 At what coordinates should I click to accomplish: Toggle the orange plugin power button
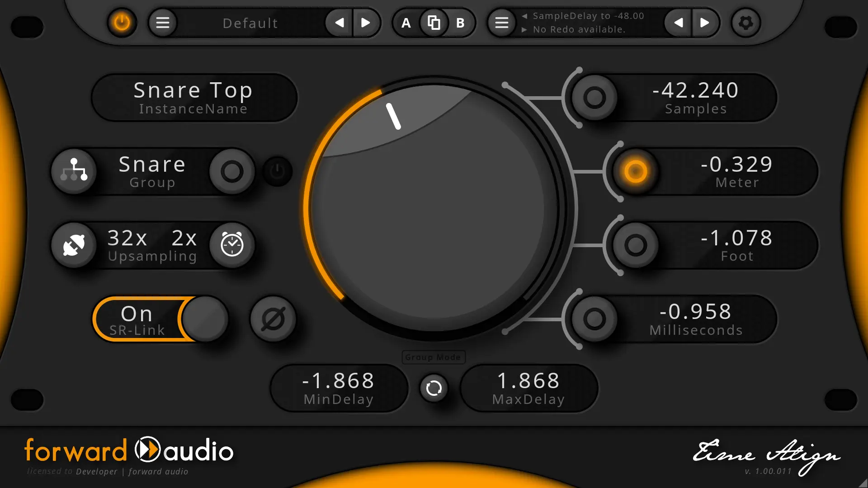coord(122,23)
